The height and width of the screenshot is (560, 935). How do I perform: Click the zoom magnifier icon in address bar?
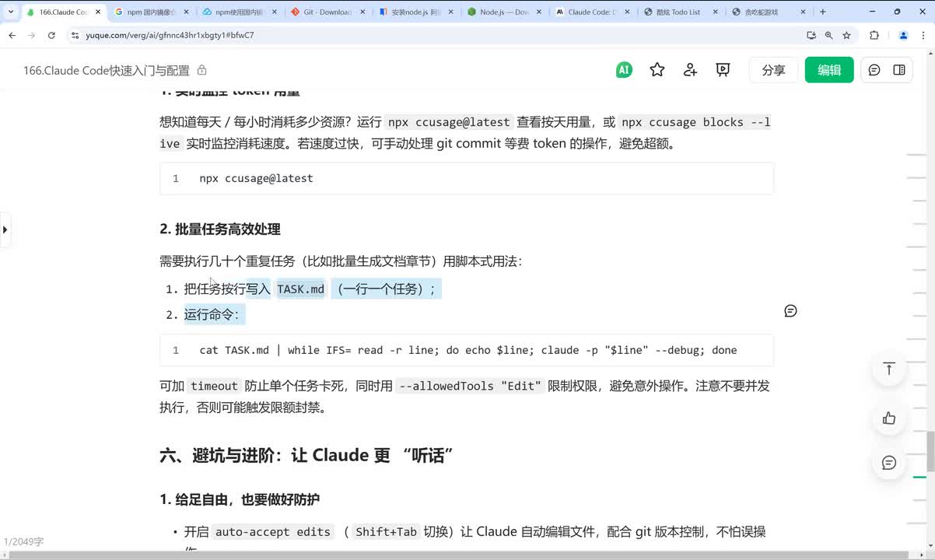[x=829, y=35]
